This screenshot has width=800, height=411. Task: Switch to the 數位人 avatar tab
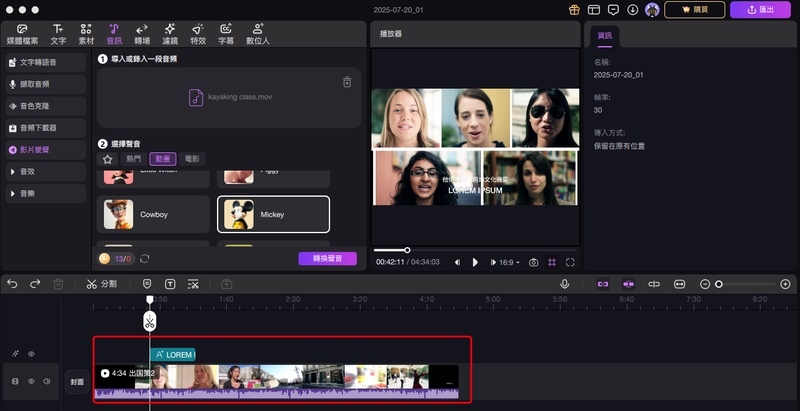pyautogui.click(x=258, y=34)
